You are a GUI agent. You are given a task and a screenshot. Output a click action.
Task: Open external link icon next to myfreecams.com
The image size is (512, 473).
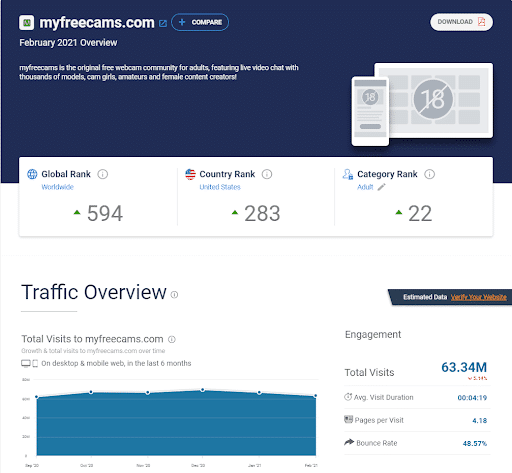coord(163,23)
